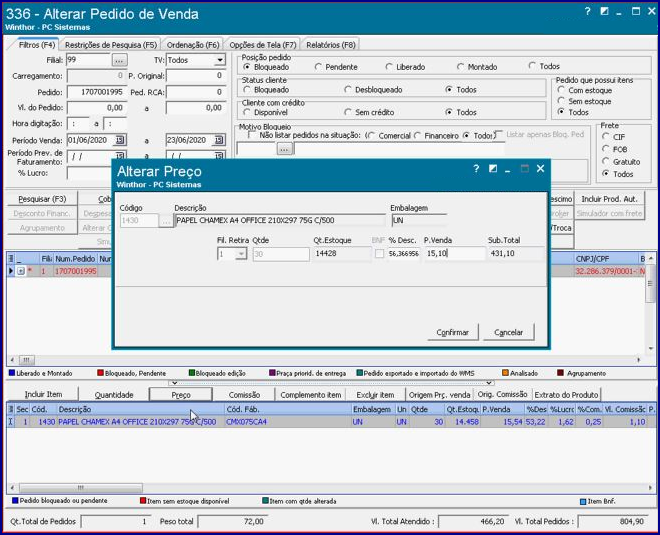Click Incluir Item button

43,394
